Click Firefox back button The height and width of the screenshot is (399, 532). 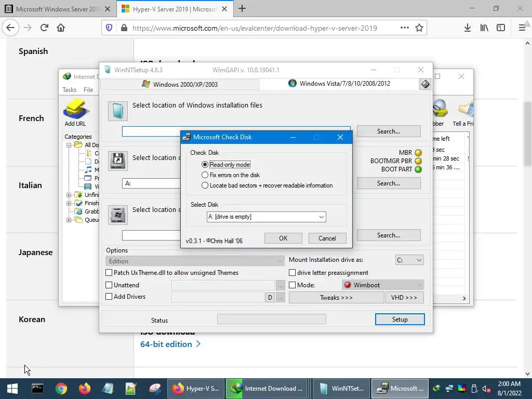[10, 28]
